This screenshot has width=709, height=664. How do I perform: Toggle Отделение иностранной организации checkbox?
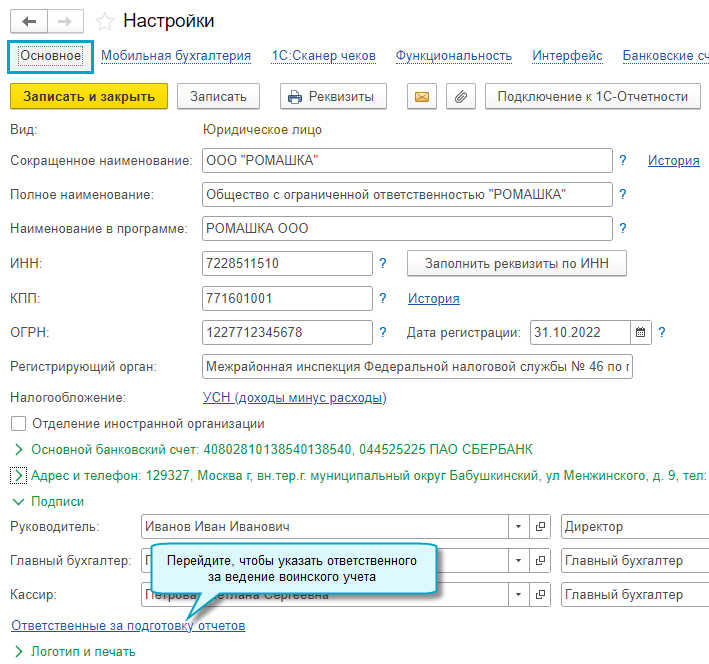pyautogui.click(x=19, y=424)
